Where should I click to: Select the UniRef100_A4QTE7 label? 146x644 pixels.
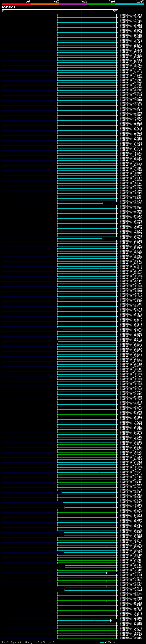coord(131,118)
